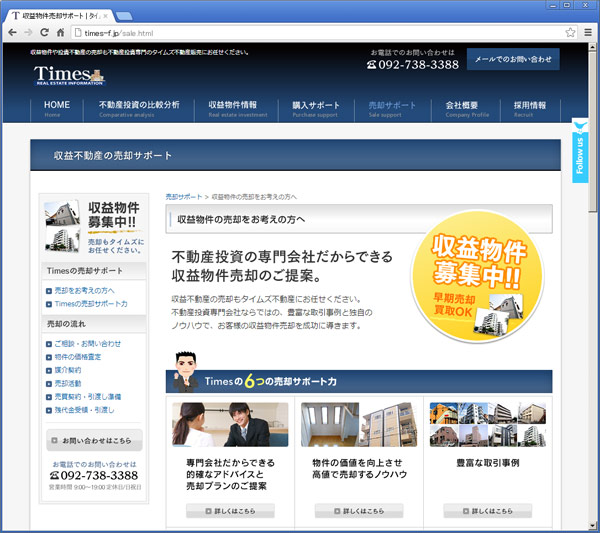
Task: Click the businessman mascot character
Action: (186, 372)
